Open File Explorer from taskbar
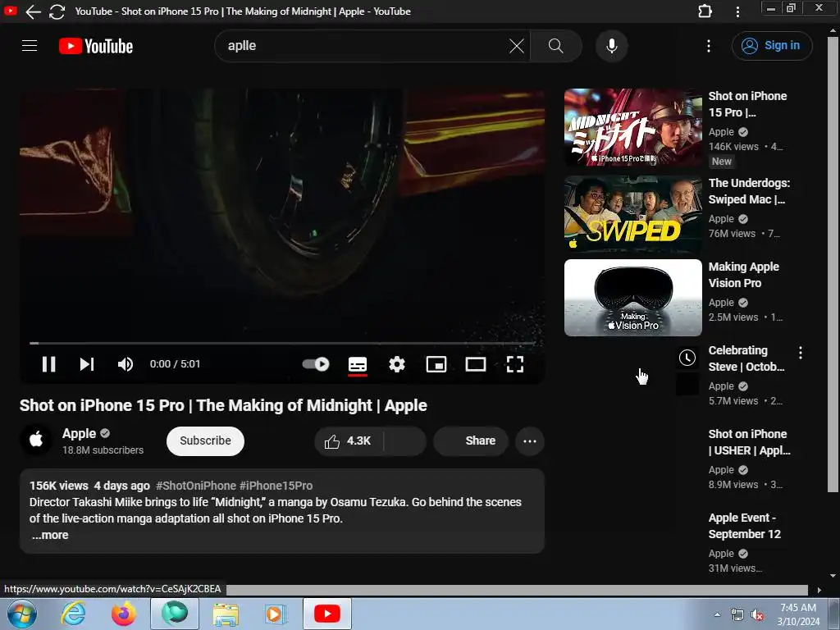Screen dimensions: 840x630 coord(226,614)
